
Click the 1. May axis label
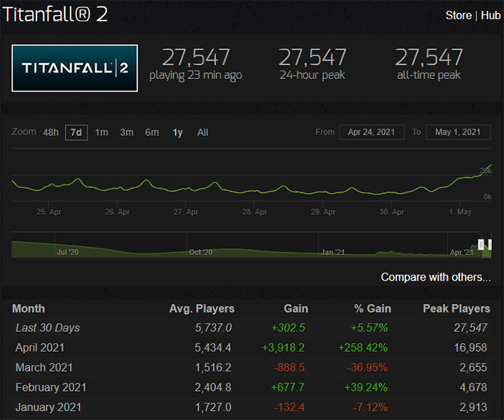click(x=460, y=211)
